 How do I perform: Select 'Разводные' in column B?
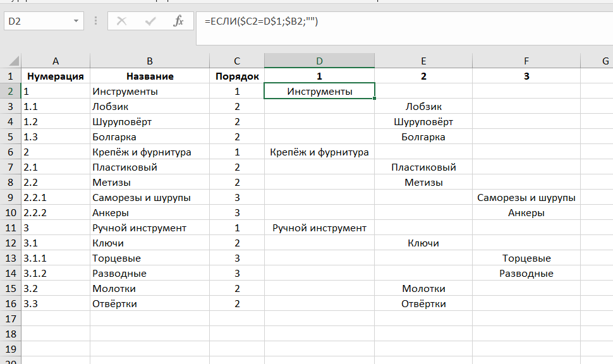[150, 273]
